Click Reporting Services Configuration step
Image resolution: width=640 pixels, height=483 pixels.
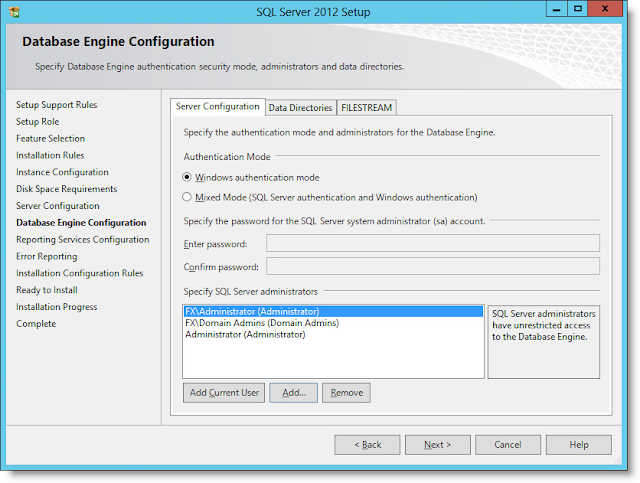(82, 239)
